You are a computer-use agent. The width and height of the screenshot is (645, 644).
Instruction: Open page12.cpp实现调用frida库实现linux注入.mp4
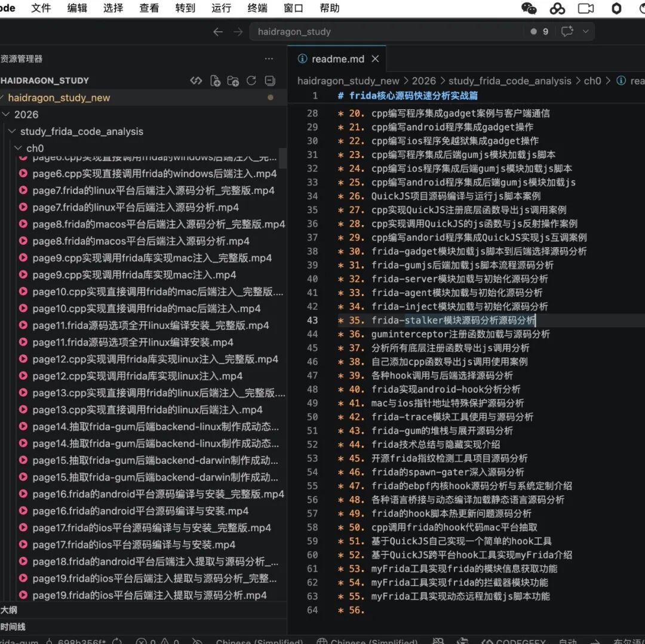[137, 375]
